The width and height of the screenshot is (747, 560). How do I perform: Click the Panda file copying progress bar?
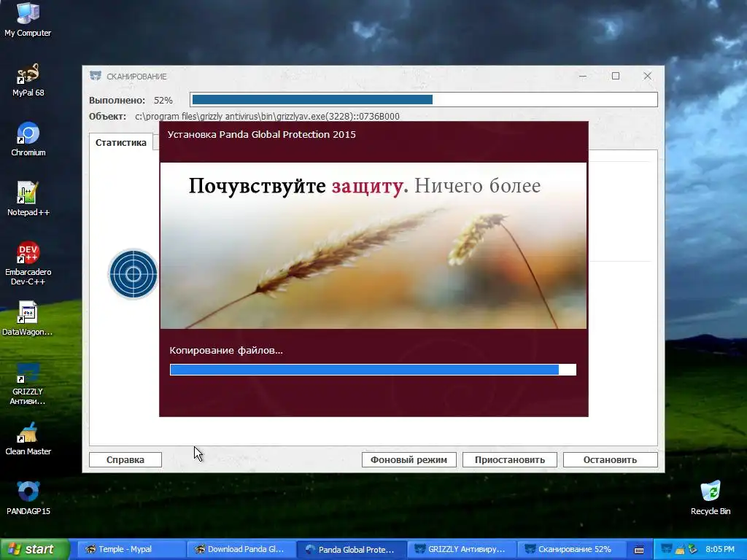click(373, 370)
